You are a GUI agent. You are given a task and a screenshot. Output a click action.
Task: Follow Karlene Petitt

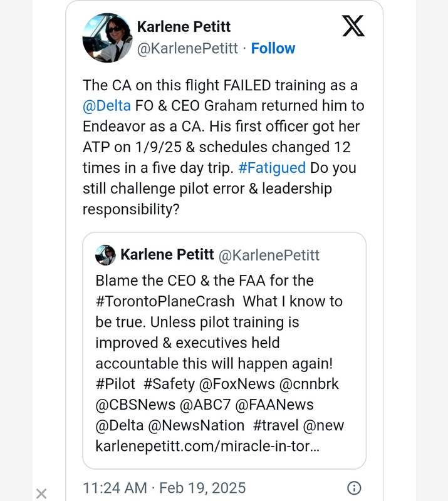click(273, 48)
